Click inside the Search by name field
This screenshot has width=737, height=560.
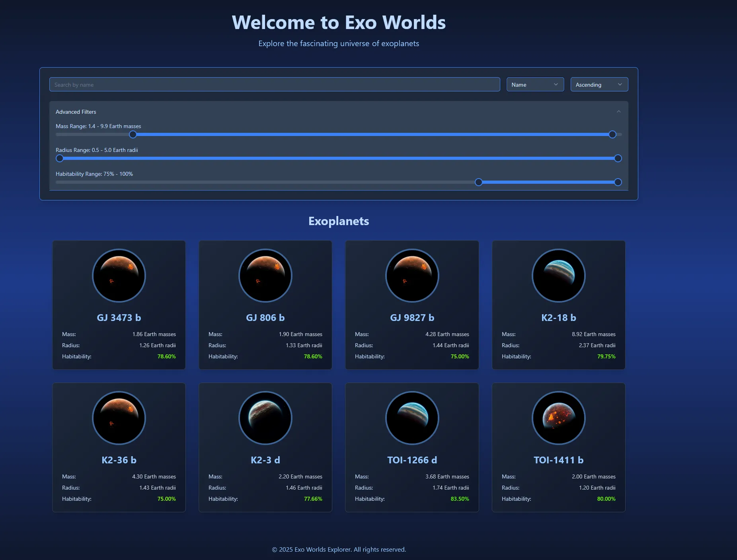tap(274, 84)
